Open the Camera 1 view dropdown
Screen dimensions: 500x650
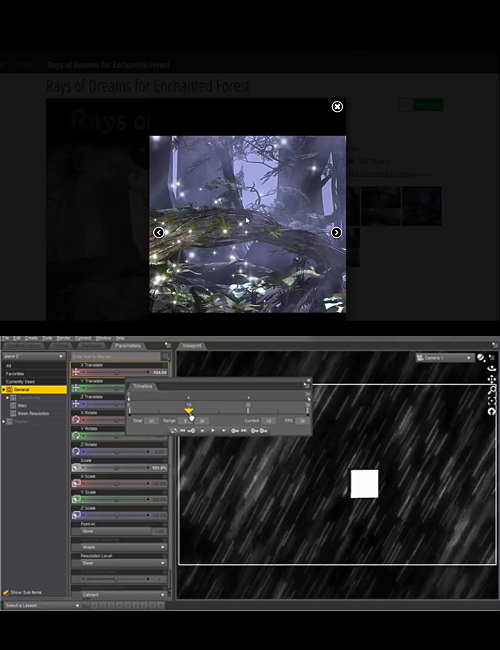coord(445,357)
